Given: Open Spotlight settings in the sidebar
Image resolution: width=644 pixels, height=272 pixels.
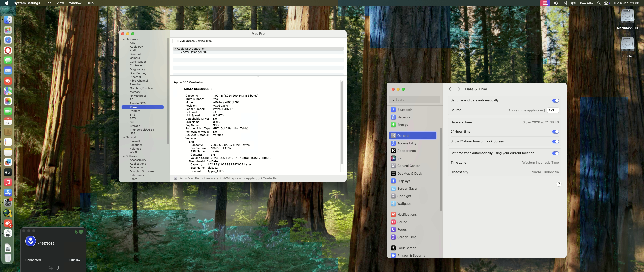Looking at the screenshot, I should pyautogui.click(x=413, y=196).
